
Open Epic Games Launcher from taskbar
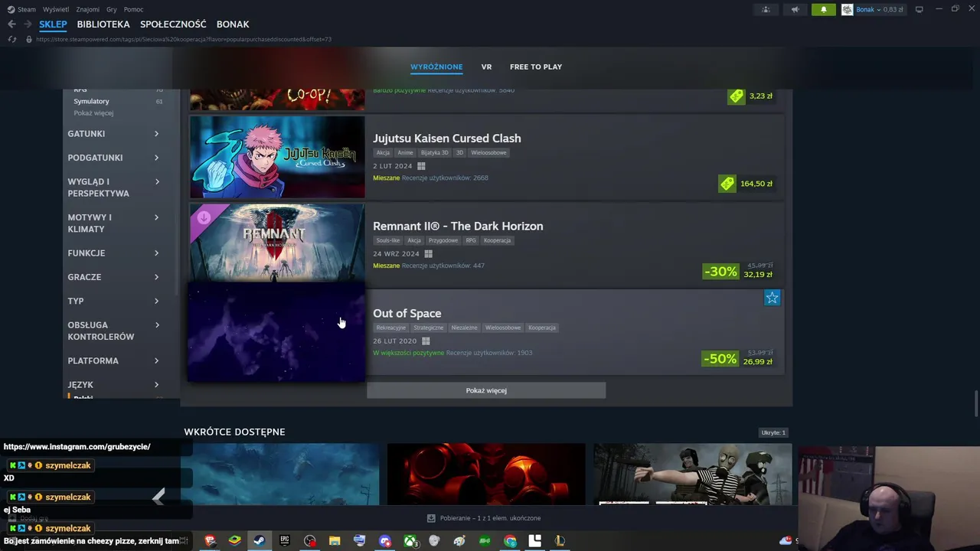(x=285, y=541)
